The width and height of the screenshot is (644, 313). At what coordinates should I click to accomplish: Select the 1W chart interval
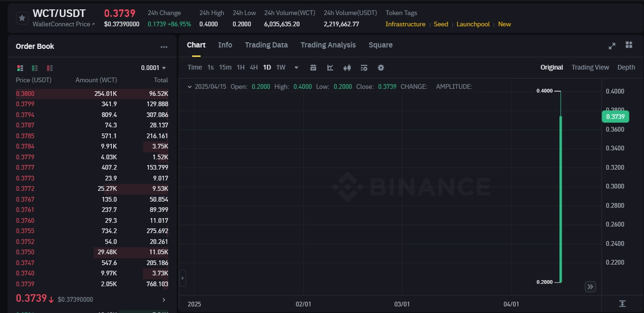pyautogui.click(x=280, y=67)
